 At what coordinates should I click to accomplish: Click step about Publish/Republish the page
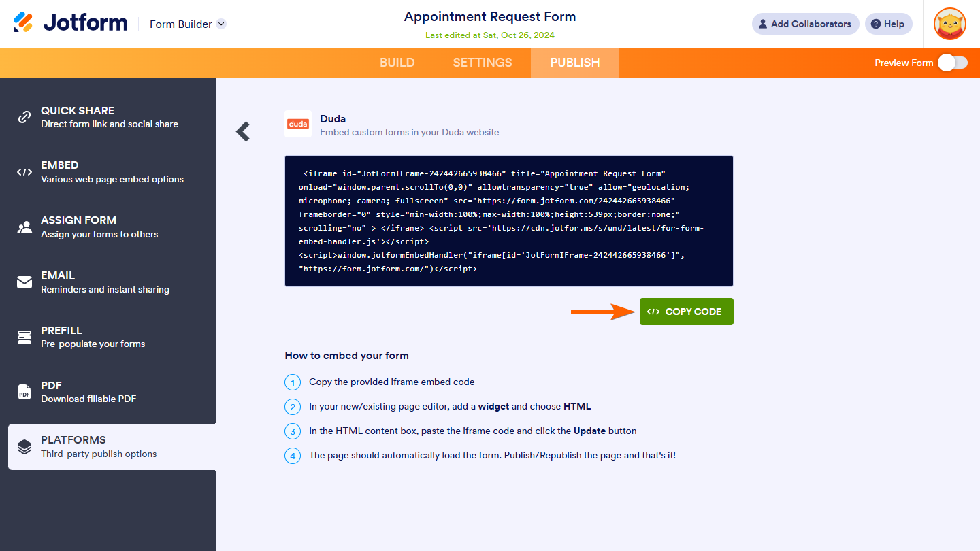[492, 455]
